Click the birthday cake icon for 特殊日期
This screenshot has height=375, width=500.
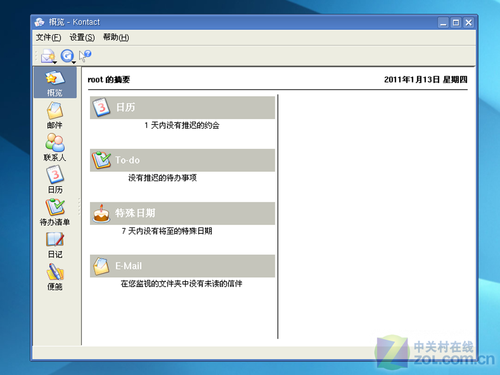pyautogui.click(x=101, y=213)
